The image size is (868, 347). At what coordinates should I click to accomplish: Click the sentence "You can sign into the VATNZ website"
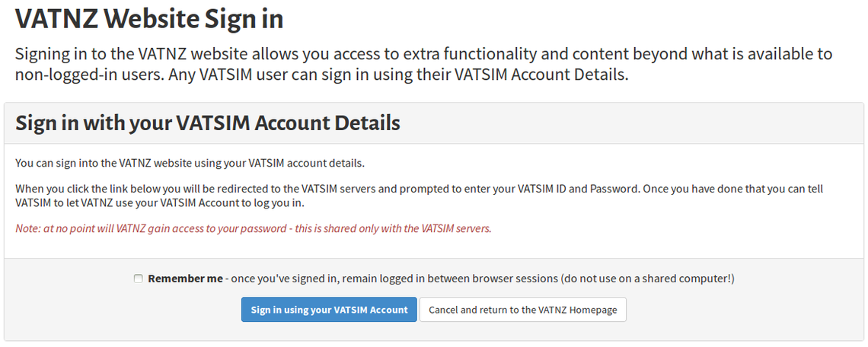[190, 163]
